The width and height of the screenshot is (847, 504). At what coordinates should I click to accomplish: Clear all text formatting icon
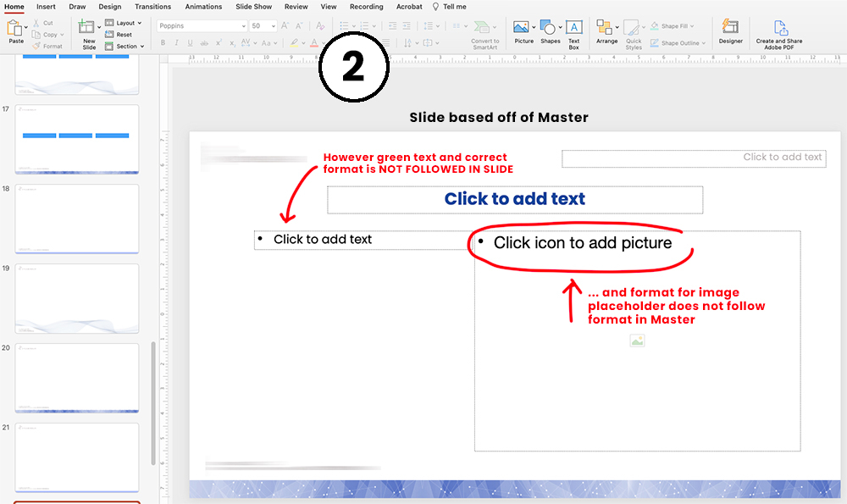[x=320, y=25]
